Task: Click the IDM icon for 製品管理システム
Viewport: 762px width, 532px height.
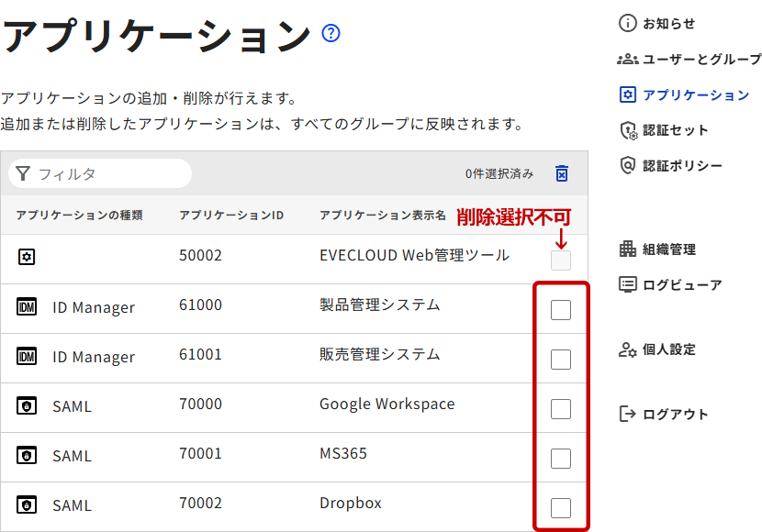Action: point(27,307)
